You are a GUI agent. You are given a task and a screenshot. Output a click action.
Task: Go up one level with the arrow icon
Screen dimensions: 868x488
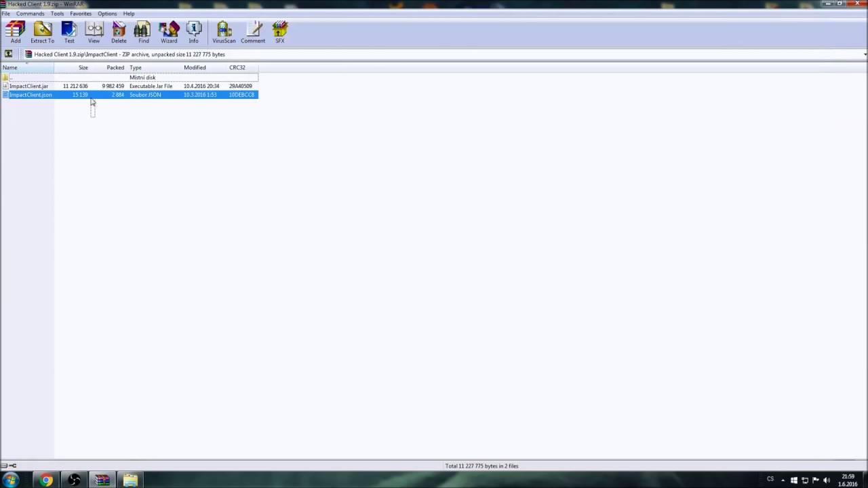point(8,54)
